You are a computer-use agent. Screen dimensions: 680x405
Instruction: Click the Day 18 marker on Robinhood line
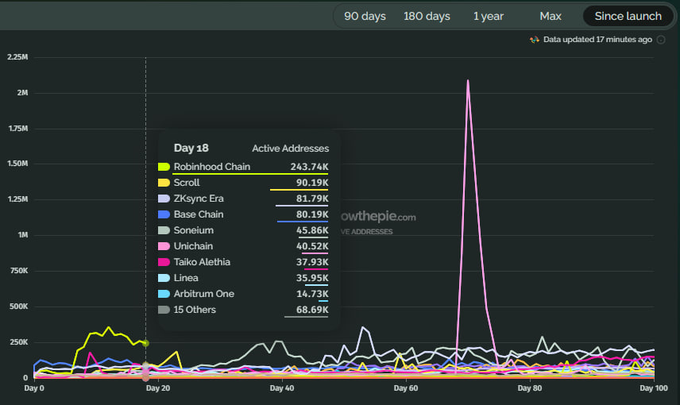[146, 343]
